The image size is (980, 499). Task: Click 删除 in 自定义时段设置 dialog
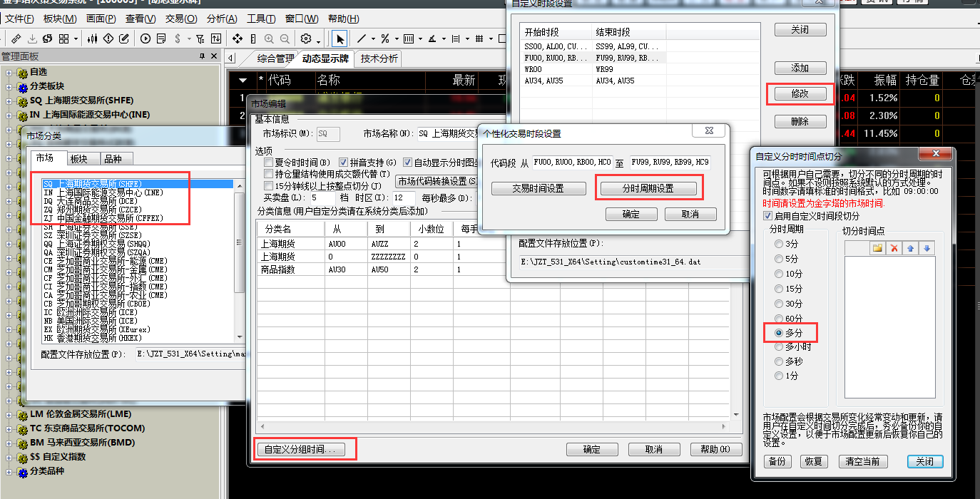800,122
